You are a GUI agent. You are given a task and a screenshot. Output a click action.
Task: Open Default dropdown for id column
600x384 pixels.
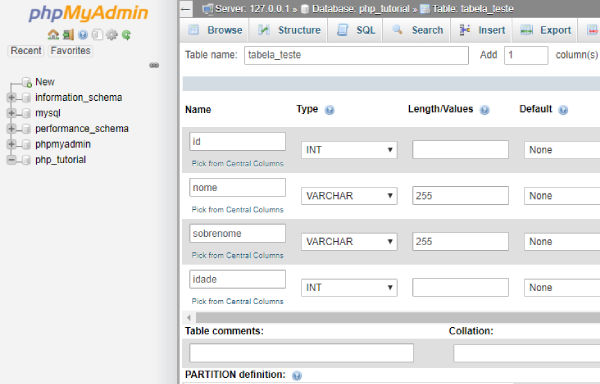[562, 150]
